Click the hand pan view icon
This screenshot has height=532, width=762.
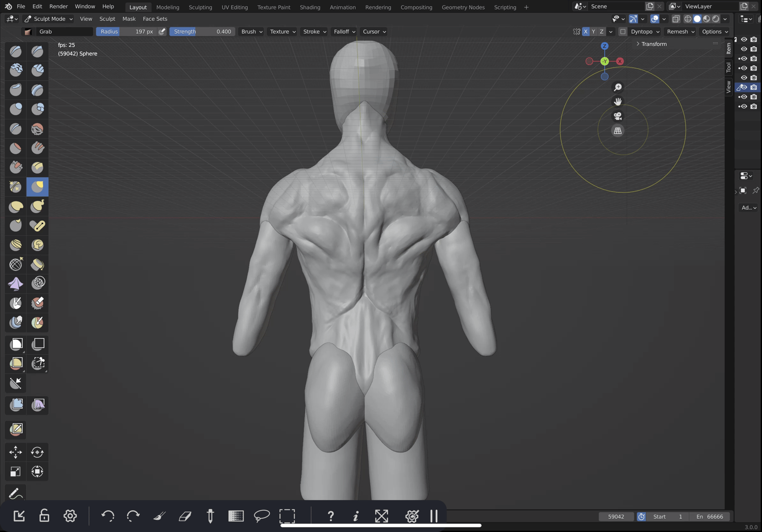pos(618,102)
